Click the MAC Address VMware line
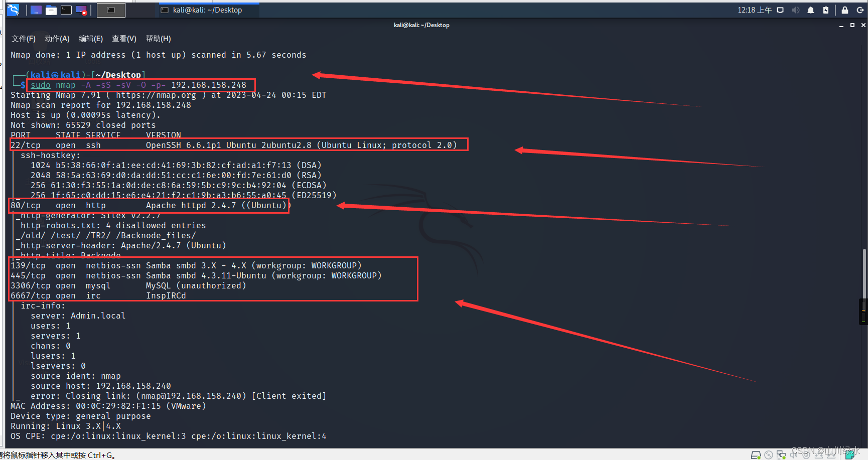This screenshot has width=868, height=460. pos(108,406)
